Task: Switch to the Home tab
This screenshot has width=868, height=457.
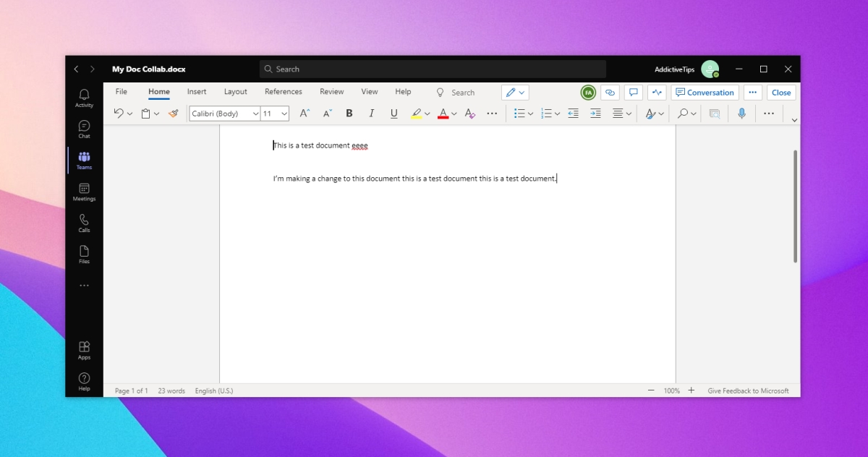Action: [159, 92]
